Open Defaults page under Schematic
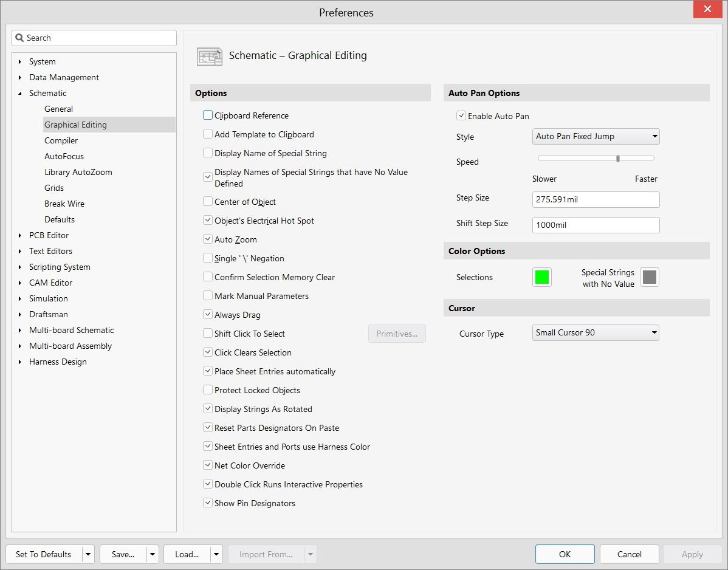Image resolution: width=728 pixels, height=570 pixels. (x=60, y=219)
